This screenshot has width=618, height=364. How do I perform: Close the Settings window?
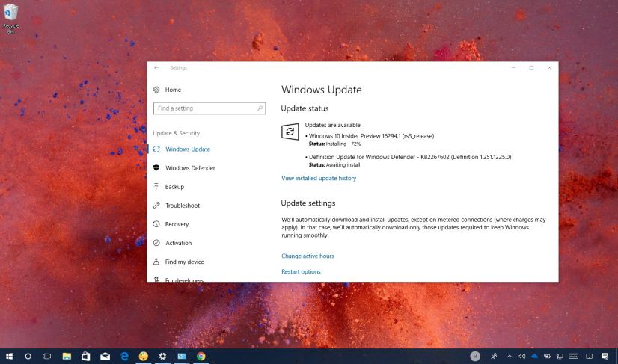pos(549,68)
